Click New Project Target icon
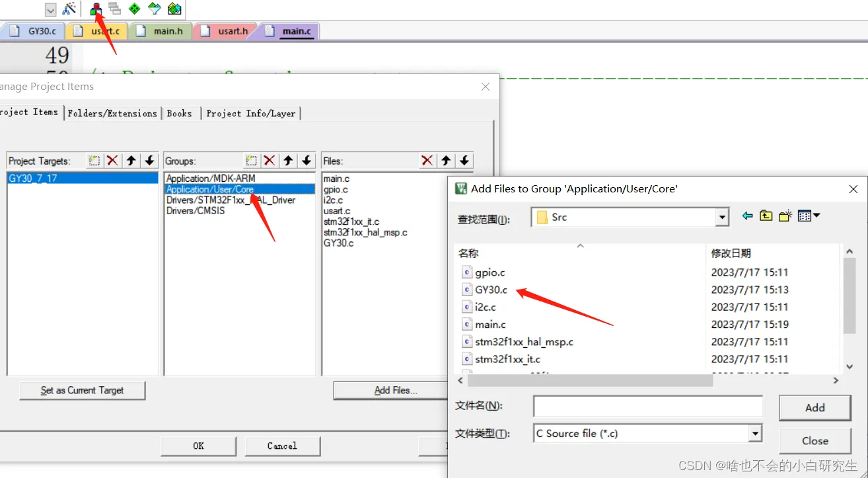 tap(94, 161)
